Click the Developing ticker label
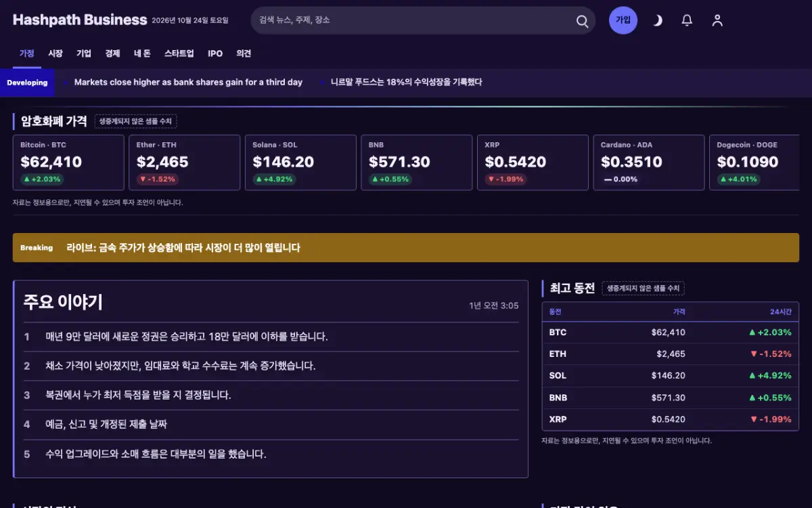The width and height of the screenshot is (812, 508). (27, 83)
